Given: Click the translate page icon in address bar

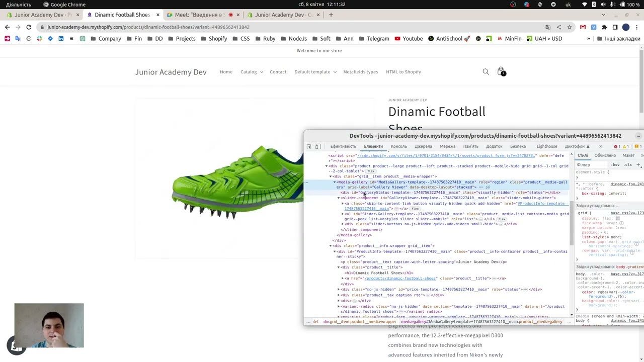Looking at the screenshot, I should pyautogui.click(x=548, y=27).
